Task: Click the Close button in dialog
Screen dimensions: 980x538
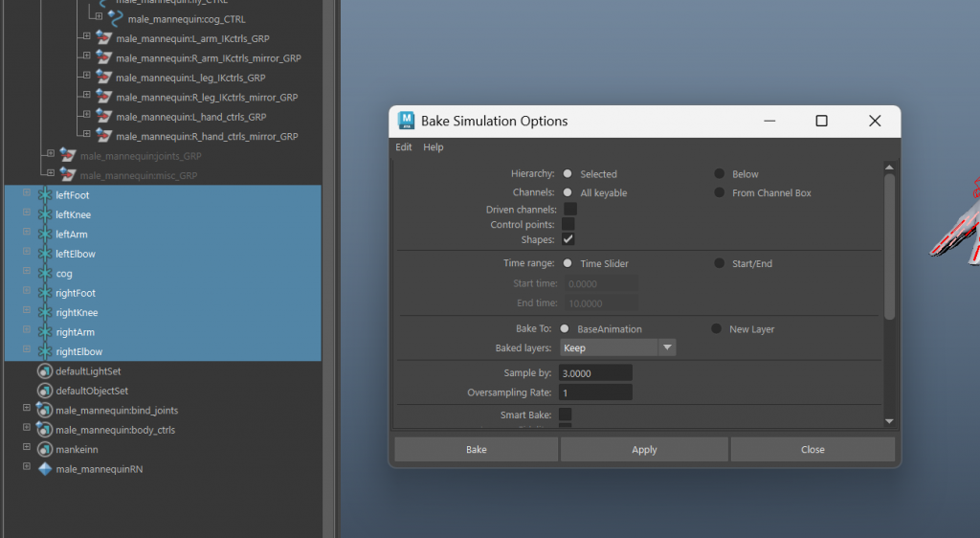Action: pyautogui.click(x=813, y=449)
